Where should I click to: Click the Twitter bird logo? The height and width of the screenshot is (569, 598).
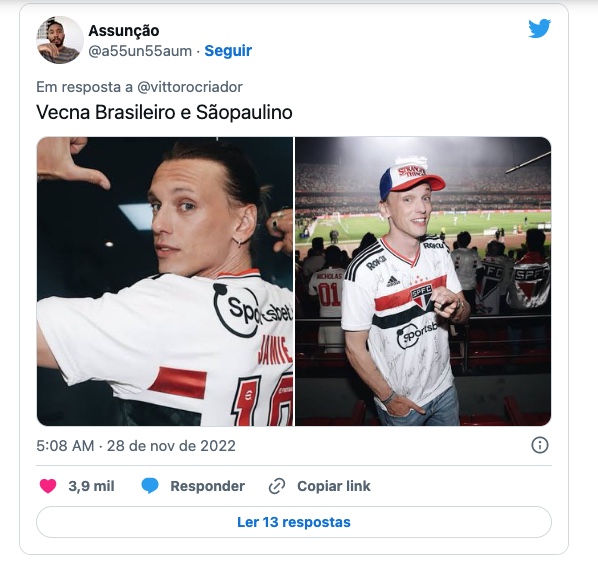pyautogui.click(x=539, y=29)
